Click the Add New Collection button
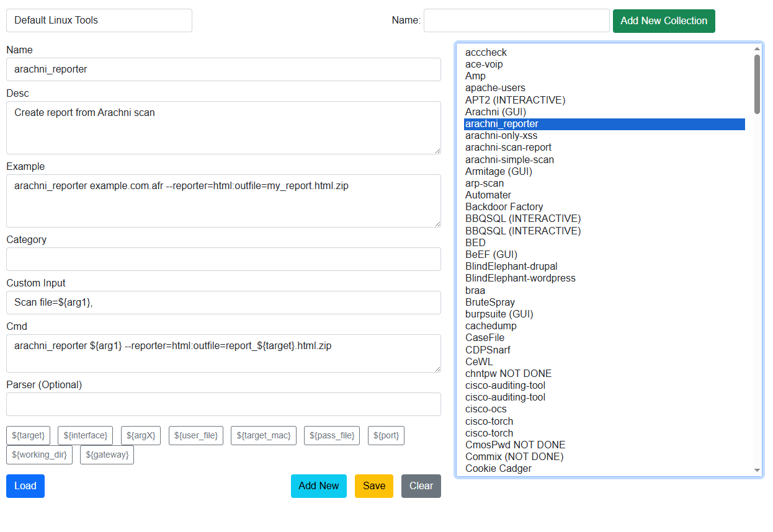The image size is (773, 532). (663, 20)
